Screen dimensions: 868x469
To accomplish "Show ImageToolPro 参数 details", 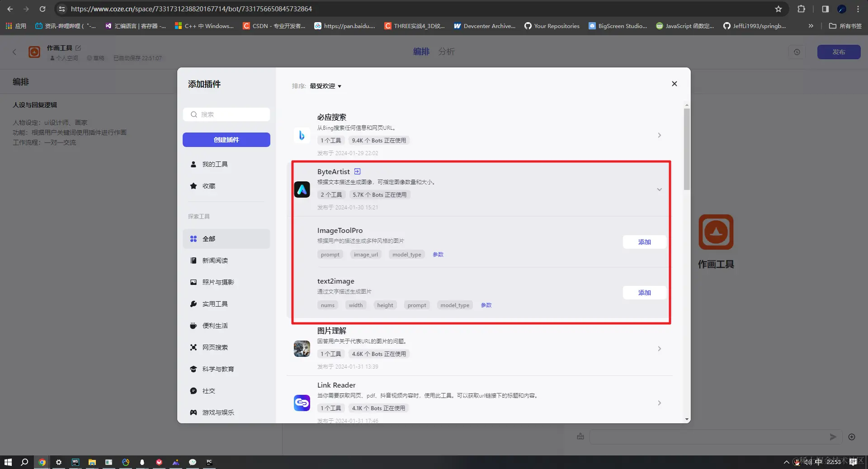I will click(438, 255).
